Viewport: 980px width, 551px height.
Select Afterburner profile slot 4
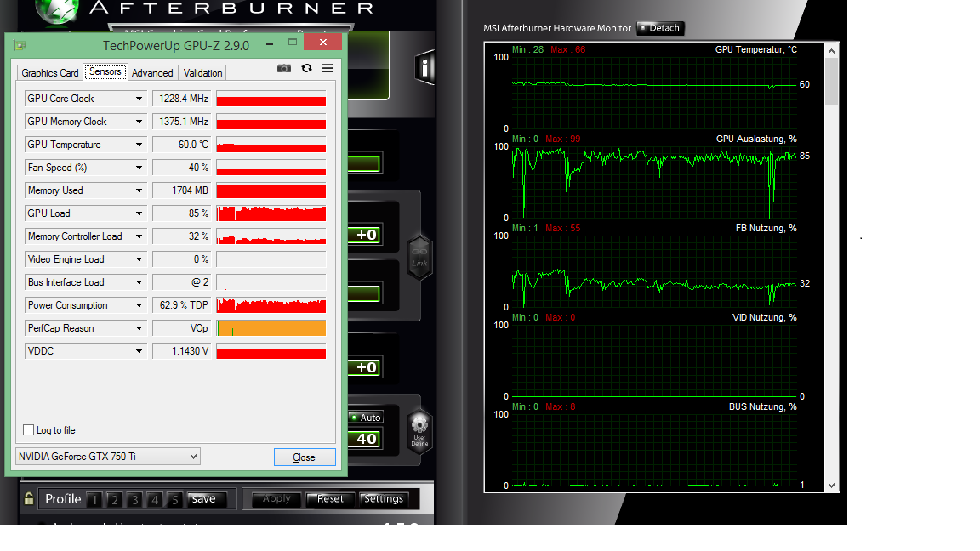[154, 500]
